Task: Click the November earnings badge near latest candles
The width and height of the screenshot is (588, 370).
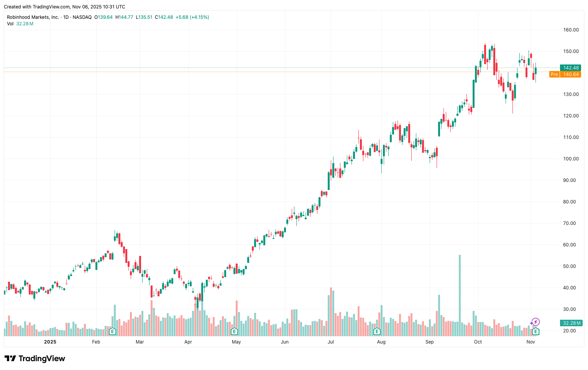Action: [x=535, y=331]
